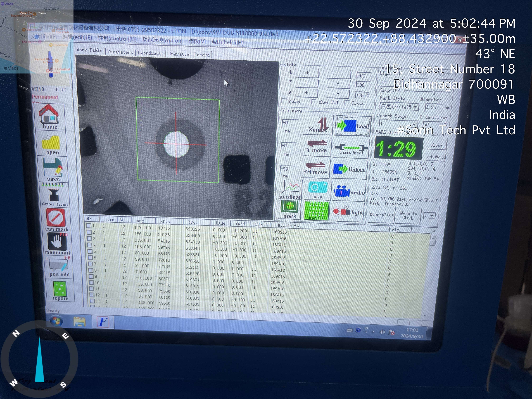This screenshot has height=399, width=532.
Task: Click the Move to Mark button
Action: coord(408,215)
